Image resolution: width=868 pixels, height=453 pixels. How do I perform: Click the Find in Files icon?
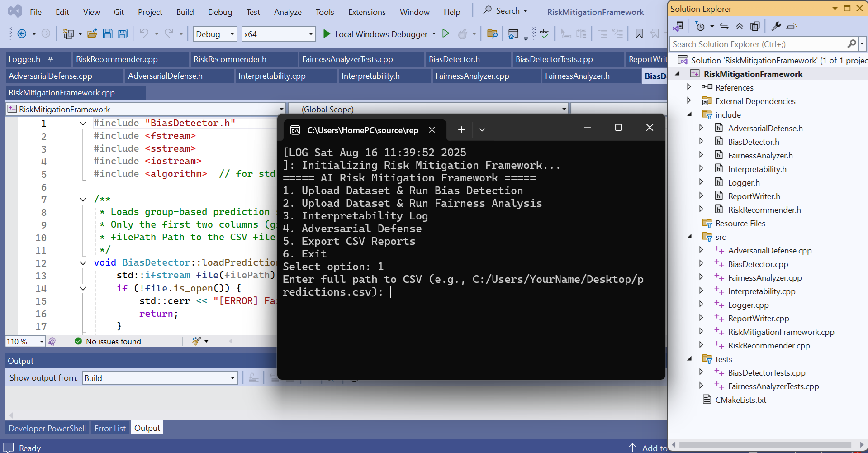tap(492, 33)
